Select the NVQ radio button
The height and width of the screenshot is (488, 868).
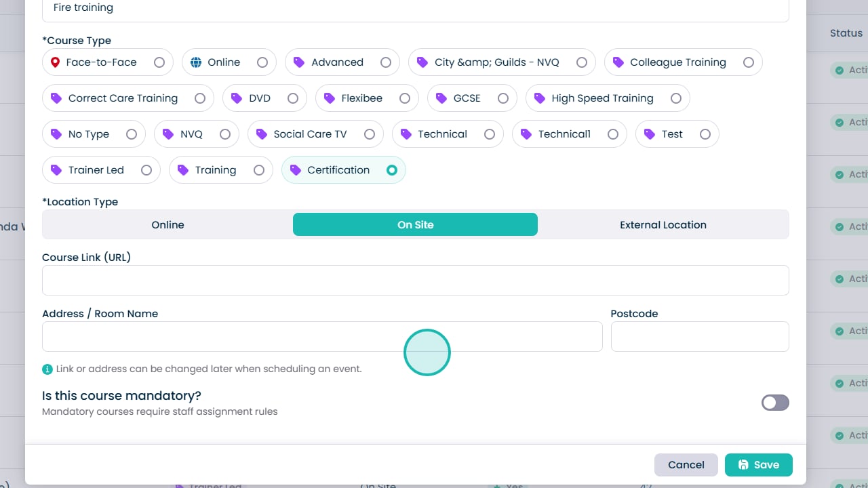tap(225, 134)
